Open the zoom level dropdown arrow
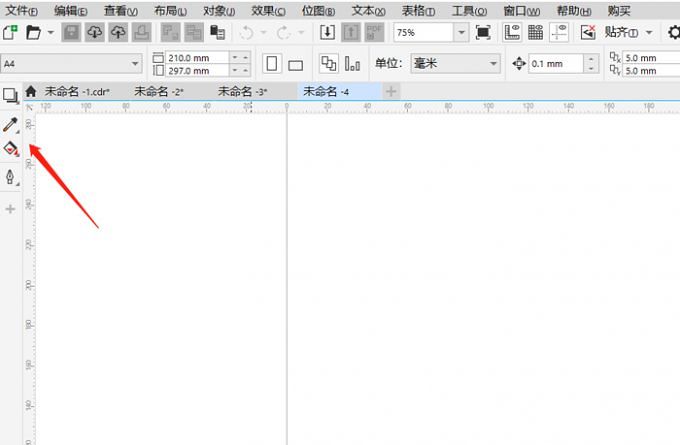The height and width of the screenshot is (445, 680). coord(461,33)
